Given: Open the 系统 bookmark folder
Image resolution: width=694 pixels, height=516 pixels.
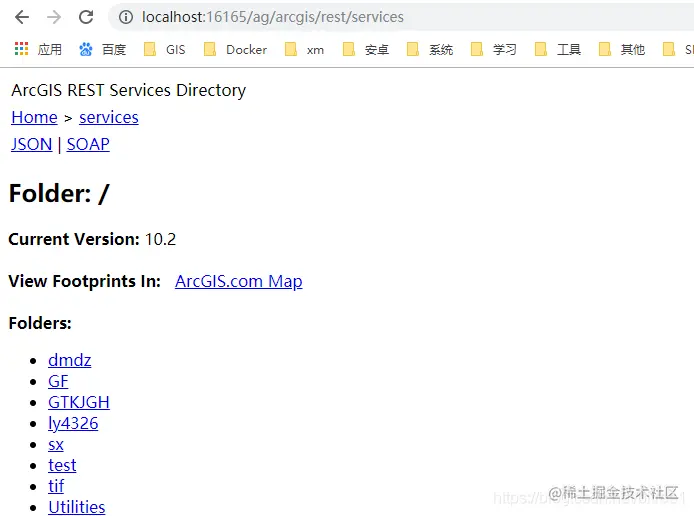Looking at the screenshot, I should point(430,49).
